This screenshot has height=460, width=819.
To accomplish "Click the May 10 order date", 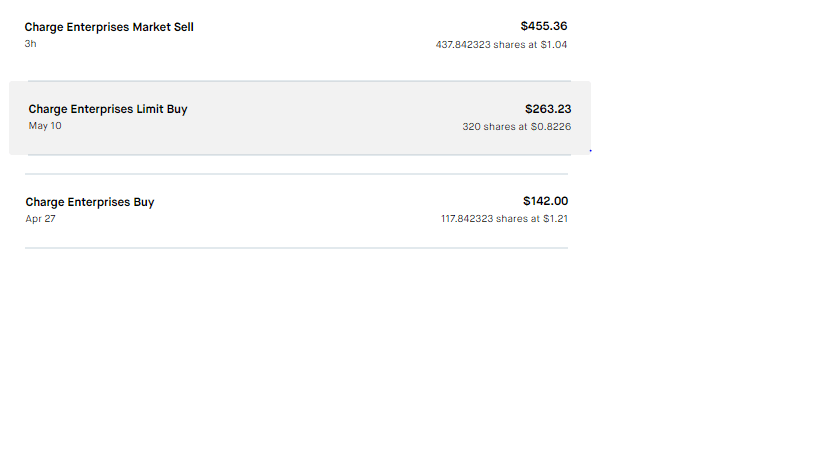I will pyautogui.click(x=45, y=126).
